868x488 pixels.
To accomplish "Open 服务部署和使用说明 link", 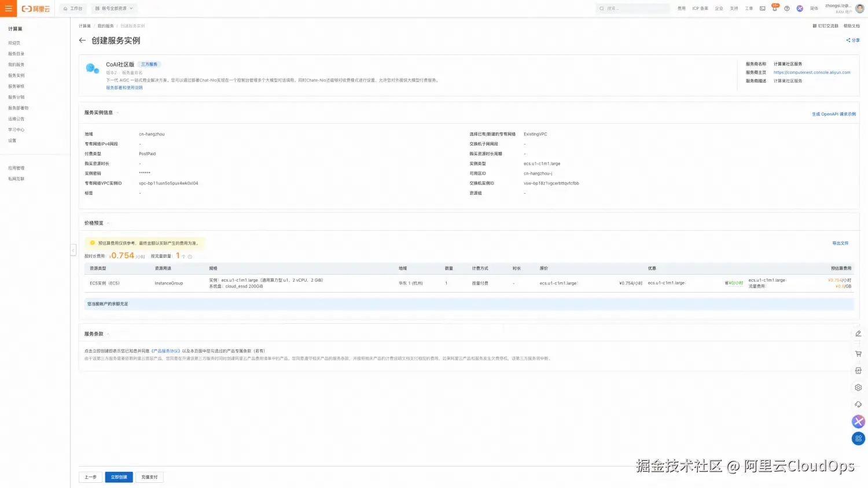I will coord(124,88).
